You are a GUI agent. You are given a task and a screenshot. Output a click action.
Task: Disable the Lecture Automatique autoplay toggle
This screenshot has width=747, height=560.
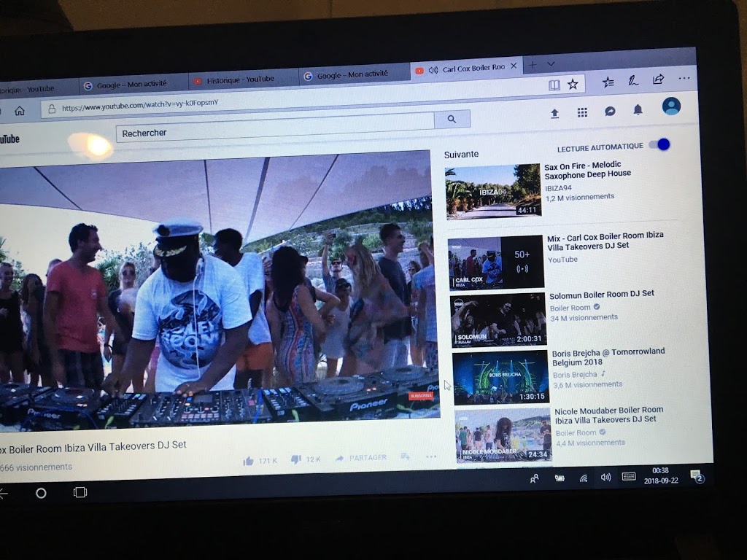point(659,144)
